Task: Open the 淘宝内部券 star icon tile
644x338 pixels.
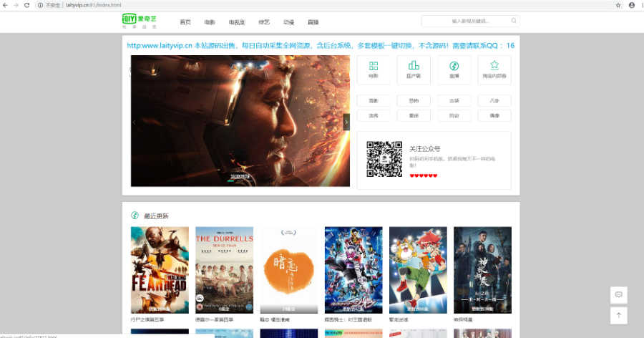Action: [x=494, y=70]
